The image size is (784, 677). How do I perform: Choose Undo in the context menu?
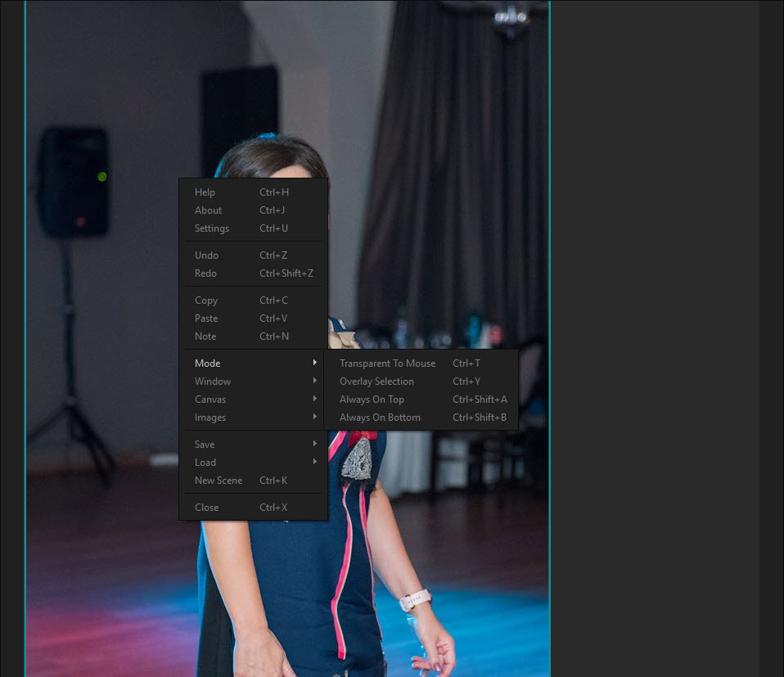pyautogui.click(x=253, y=255)
